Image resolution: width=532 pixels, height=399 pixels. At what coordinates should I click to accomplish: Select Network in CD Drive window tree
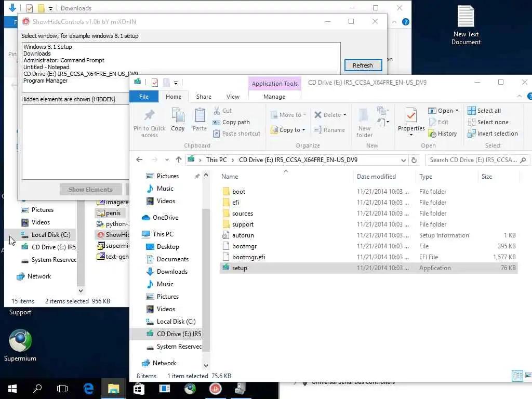point(164,363)
